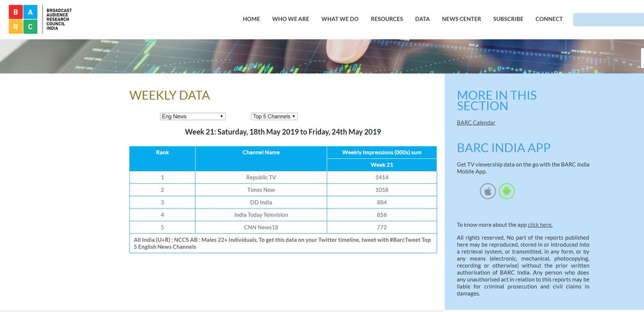Go to the HOME menu item
Viewport: 644px width, 312px height.
click(x=251, y=19)
